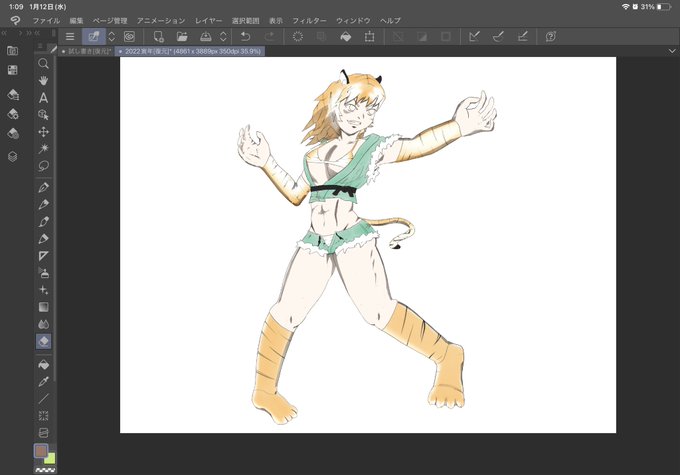Switch to the 2022寅年 canvas tab
This screenshot has height=475, width=680.
(x=190, y=51)
